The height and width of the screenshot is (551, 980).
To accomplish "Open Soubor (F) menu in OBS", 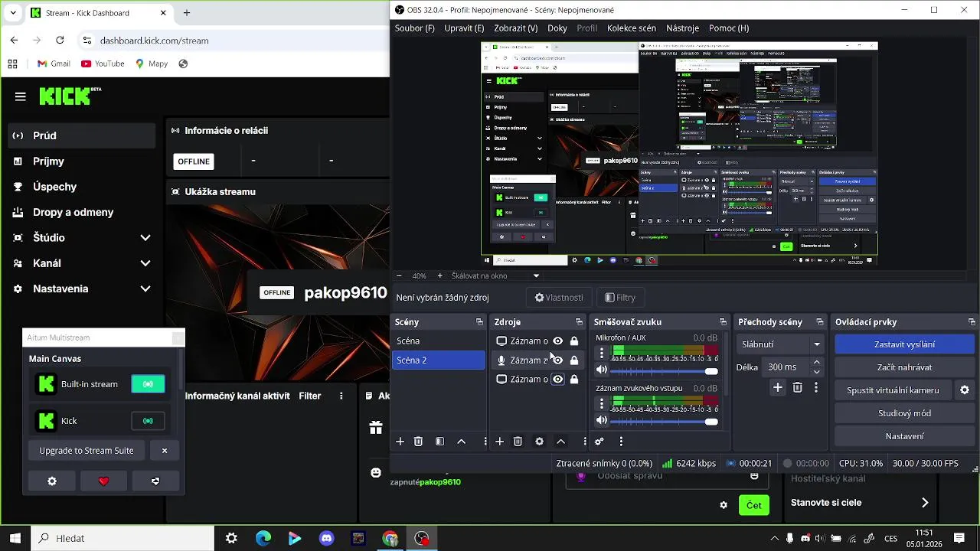I will pyautogui.click(x=414, y=28).
